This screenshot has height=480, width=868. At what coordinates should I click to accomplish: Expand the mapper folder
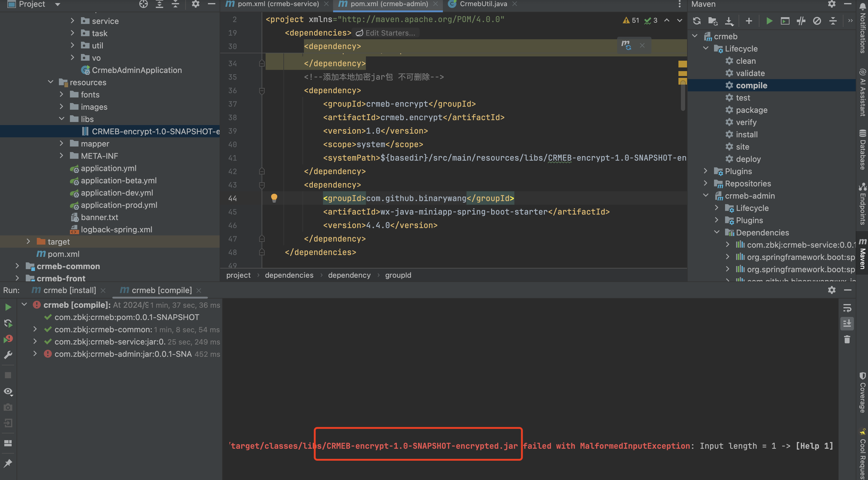tap(61, 143)
